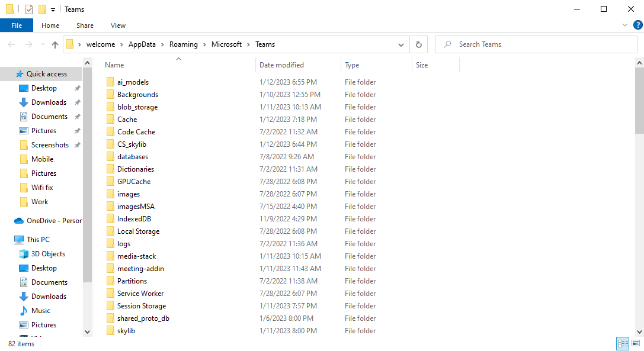Click the Dictionaries folder icon
This screenshot has width=644, height=351.
tap(110, 169)
